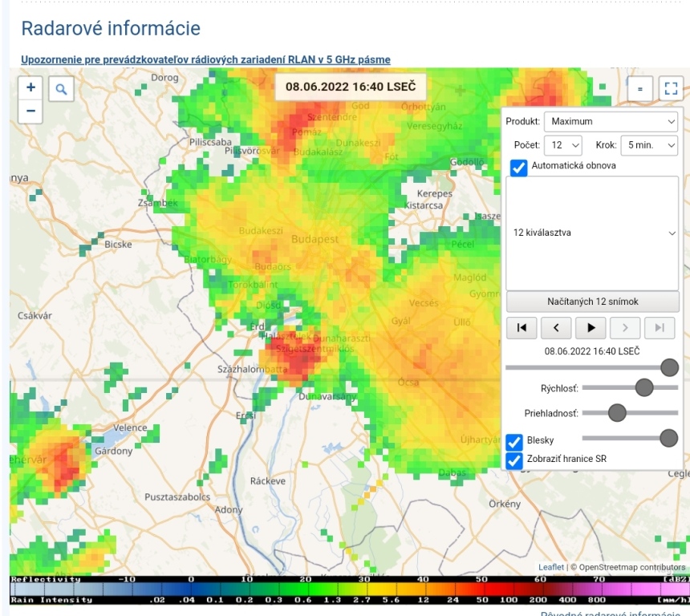Open the RLAN 5 GHz warning link

[205, 60]
